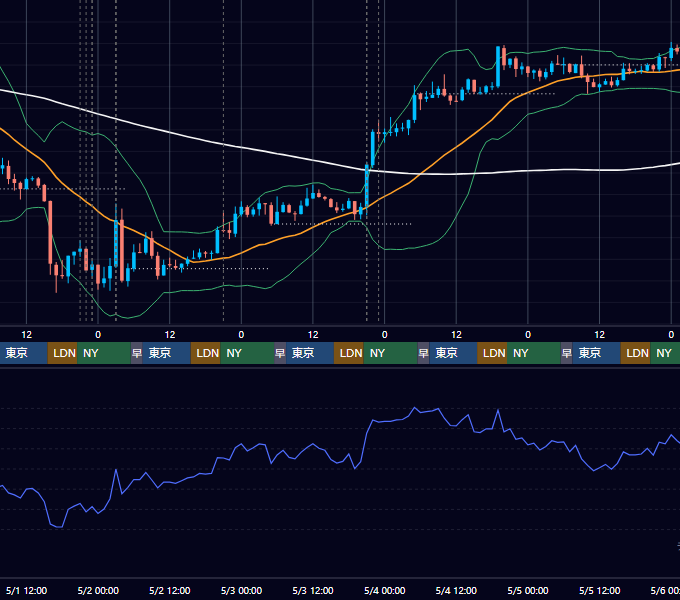Select the 早 early-session block after 5/4 00:00
The image size is (680, 600).
[423, 353]
